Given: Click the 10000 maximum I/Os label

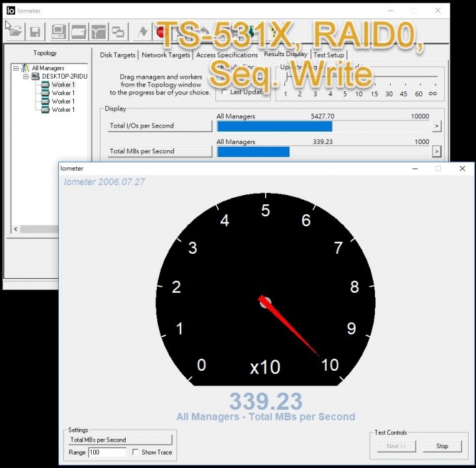Looking at the screenshot, I should click(x=420, y=116).
